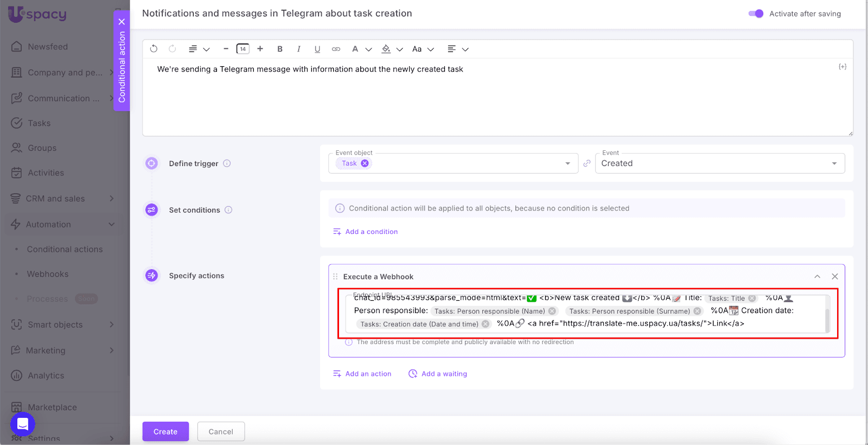Decrease font size with the minus icon
This screenshot has width=868, height=445.
(226, 49)
